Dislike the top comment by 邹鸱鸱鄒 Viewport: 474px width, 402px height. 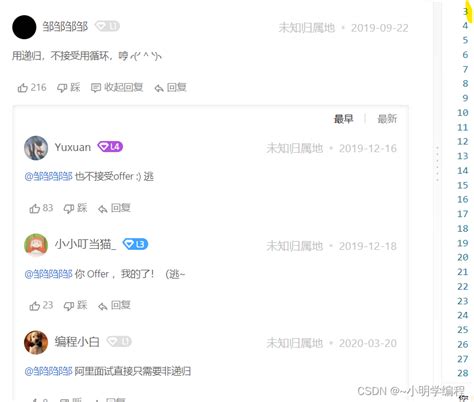69,88
